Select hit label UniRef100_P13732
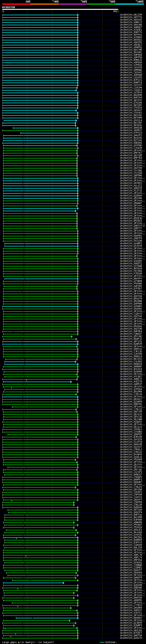Image resolution: width=146 pixels, height=644 pixels. click(131, 191)
